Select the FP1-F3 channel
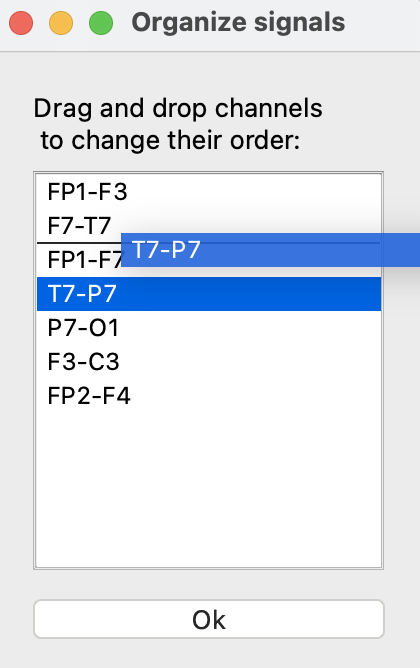 pyautogui.click(x=209, y=192)
